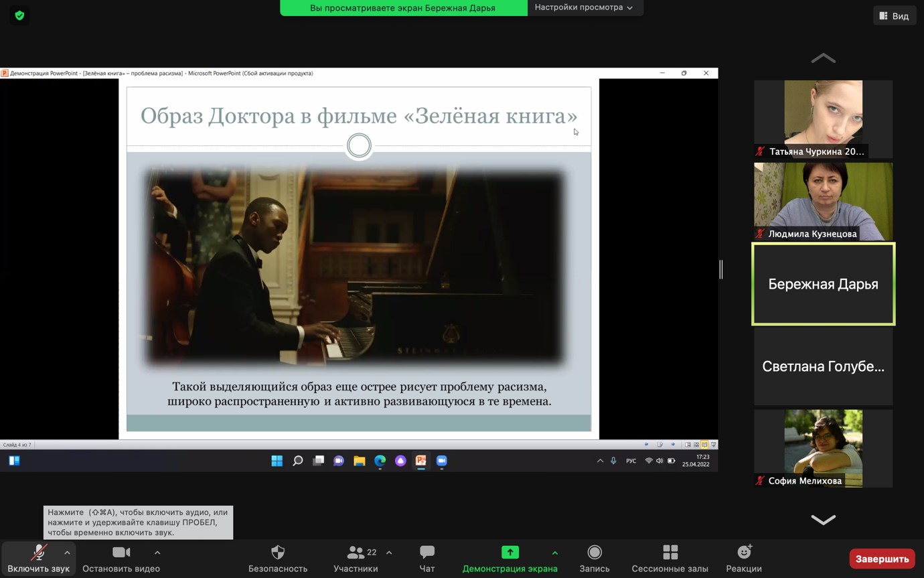Click pianist photo on the slide
This screenshot has width=924, height=578.
[x=355, y=267]
